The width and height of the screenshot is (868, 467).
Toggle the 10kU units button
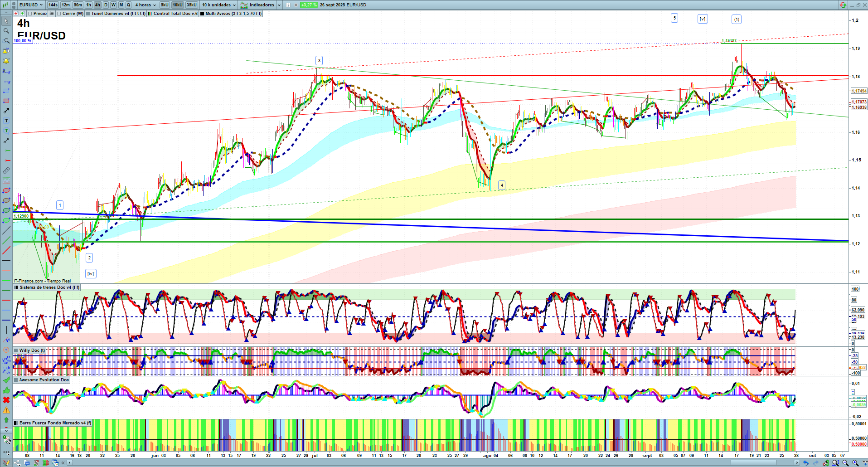tap(177, 5)
